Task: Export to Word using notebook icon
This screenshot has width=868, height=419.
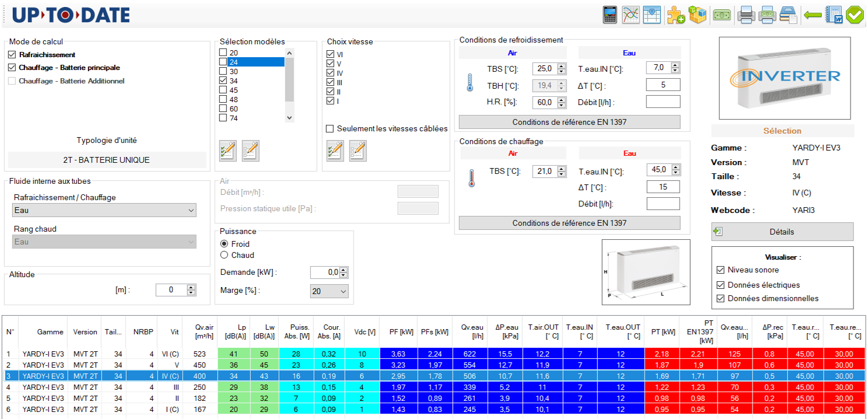Action: [834, 15]
